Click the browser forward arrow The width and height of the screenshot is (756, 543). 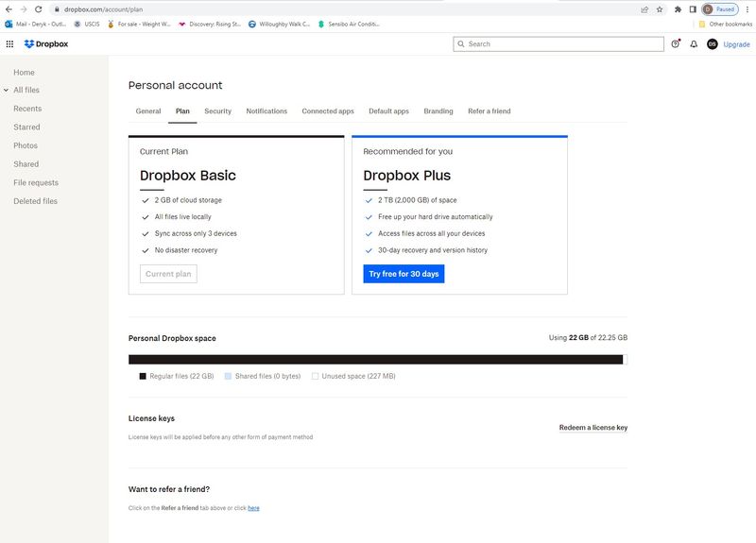point(24,9)
